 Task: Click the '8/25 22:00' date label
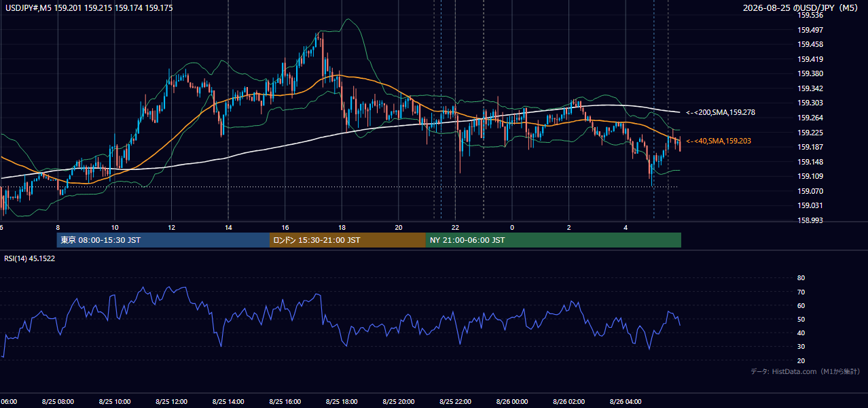pyautogui.click(x=455, y=402)
